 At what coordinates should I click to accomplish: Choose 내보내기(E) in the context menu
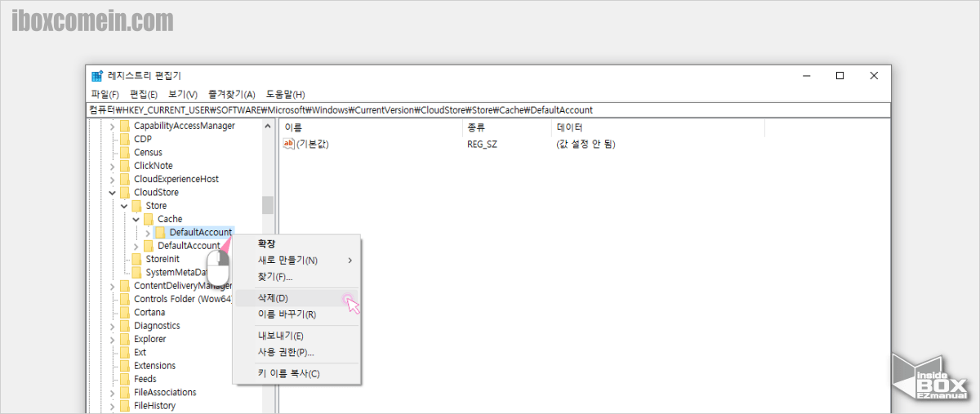tap(296, 336)
